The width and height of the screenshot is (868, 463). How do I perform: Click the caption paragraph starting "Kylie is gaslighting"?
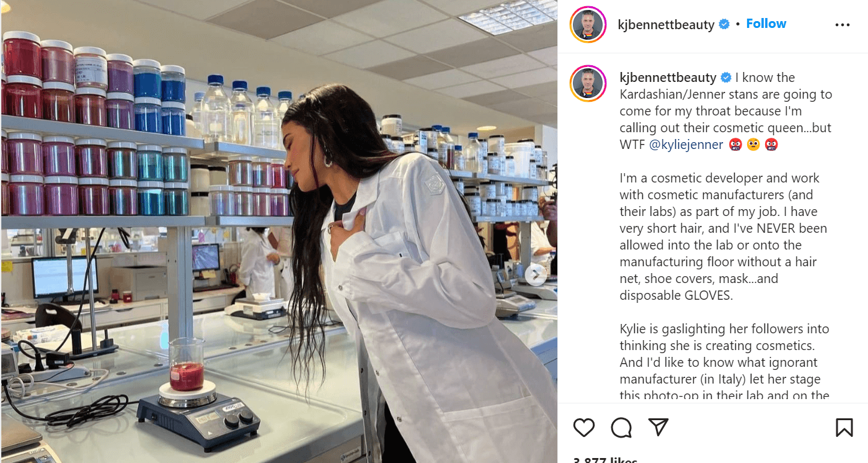[x=724, y=362]
